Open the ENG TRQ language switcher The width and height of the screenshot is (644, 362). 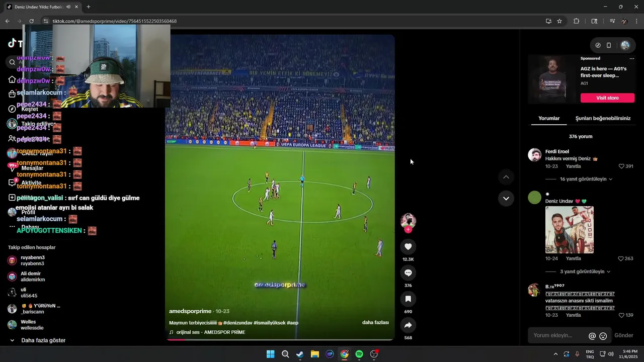tap(590, 354)
